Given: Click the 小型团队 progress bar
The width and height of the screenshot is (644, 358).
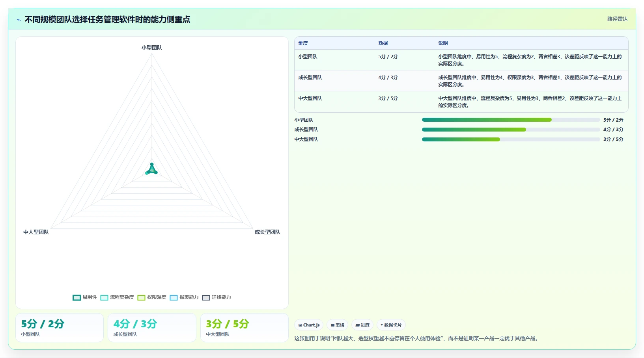Looking at the screenshot, I should click(511, 120).
